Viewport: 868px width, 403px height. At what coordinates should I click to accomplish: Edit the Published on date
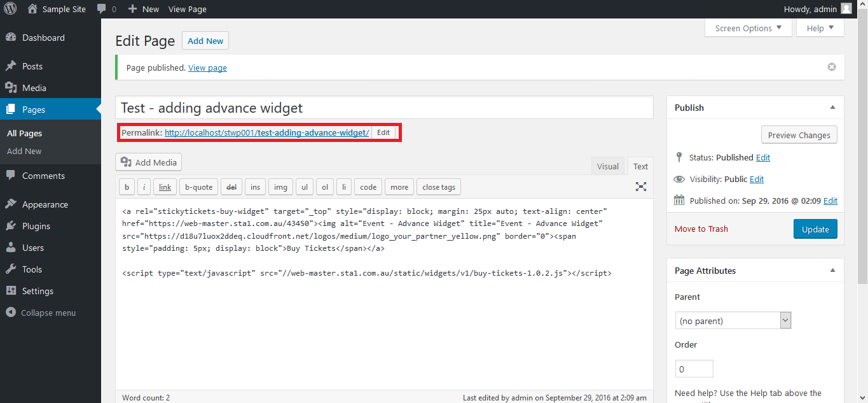point(830,201)
